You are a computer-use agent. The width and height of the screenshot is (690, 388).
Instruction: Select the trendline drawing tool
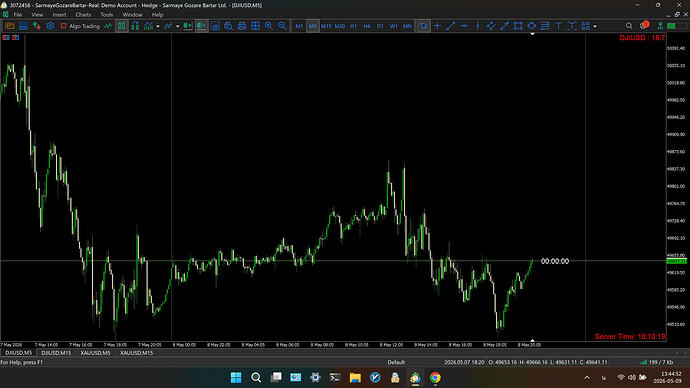pyautogui.click(x=451, y=26)
